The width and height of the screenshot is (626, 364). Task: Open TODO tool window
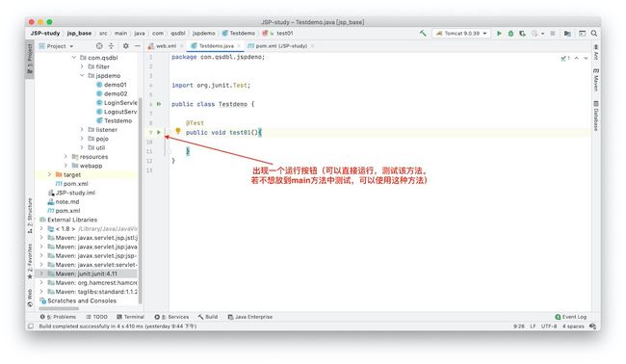point(97,317)
